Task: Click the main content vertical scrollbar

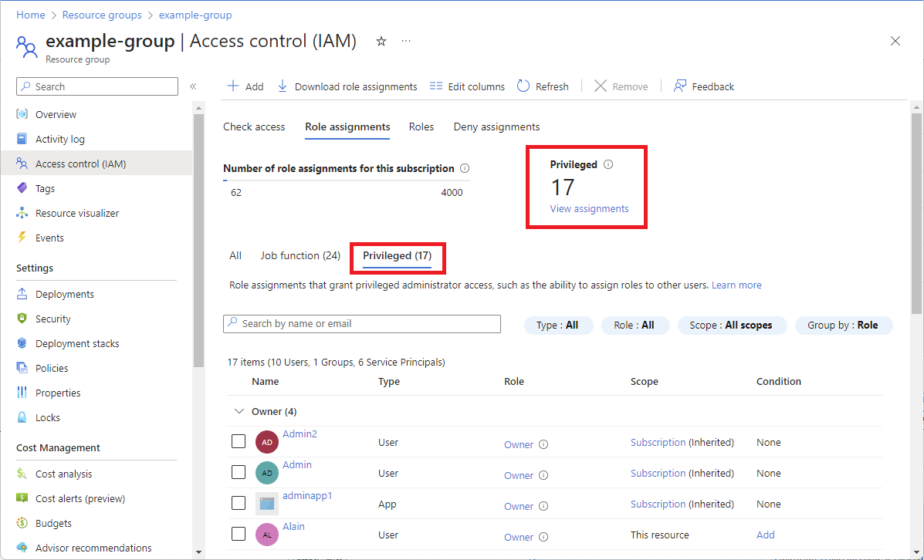Action: (916, 212)
